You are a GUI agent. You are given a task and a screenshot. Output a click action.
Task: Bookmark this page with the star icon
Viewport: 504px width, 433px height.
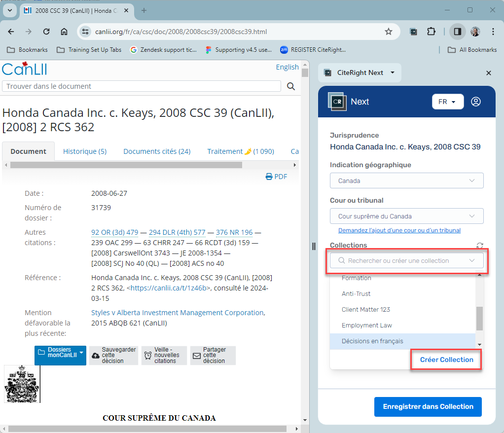389,32
